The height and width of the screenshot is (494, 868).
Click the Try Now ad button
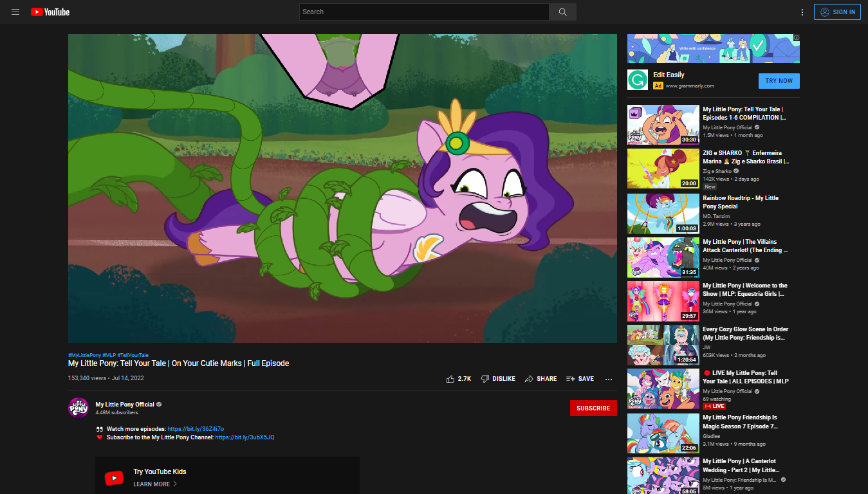(x=779, y=81)
